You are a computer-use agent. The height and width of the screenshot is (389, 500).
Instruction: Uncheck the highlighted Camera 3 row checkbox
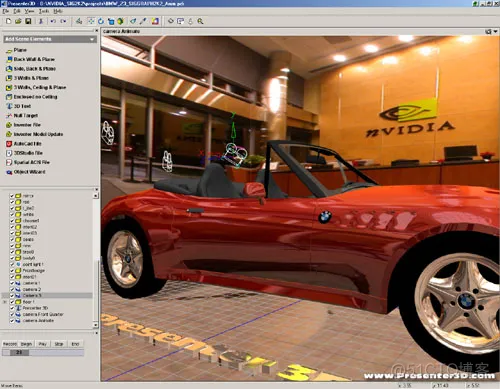pos(12,296)
